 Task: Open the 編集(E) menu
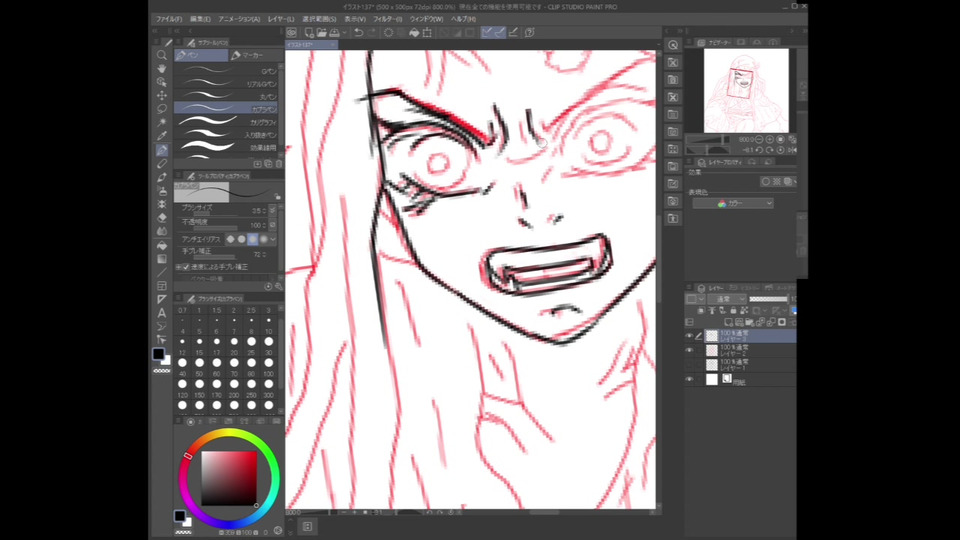coord(200,19)
